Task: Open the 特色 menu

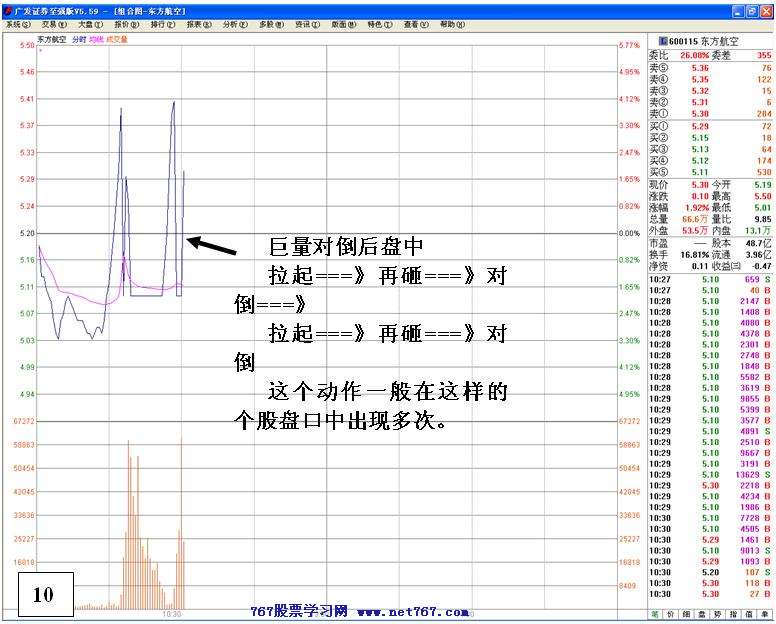Action: [380, 24]
